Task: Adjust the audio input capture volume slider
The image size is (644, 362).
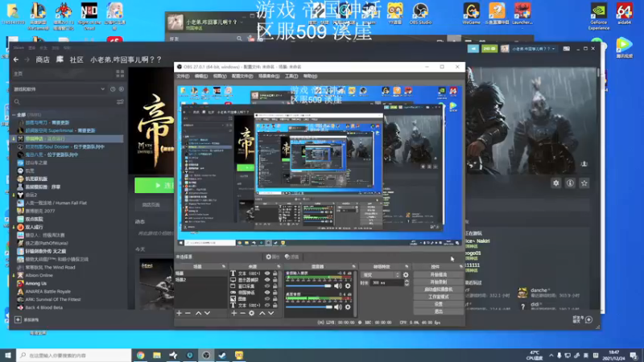Action: click(x=309, y=286)
